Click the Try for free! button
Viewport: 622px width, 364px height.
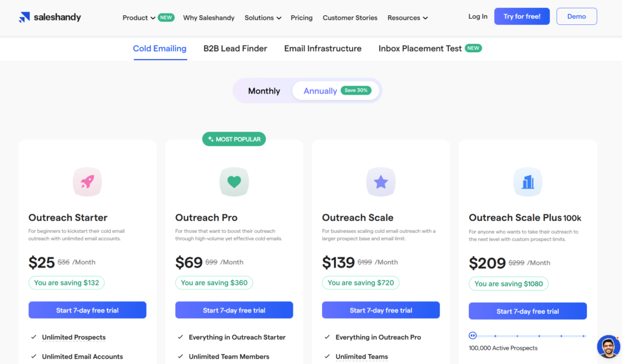tap(522, 16)
